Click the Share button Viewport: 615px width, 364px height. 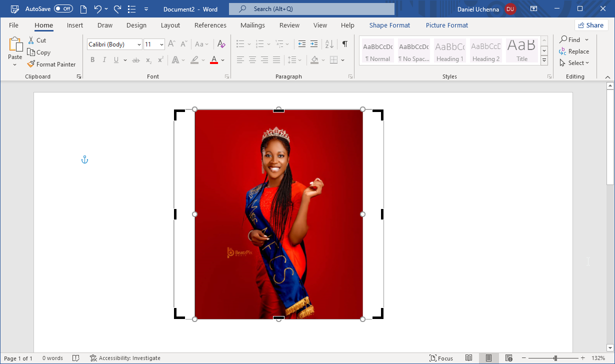(x=590, y=25)
